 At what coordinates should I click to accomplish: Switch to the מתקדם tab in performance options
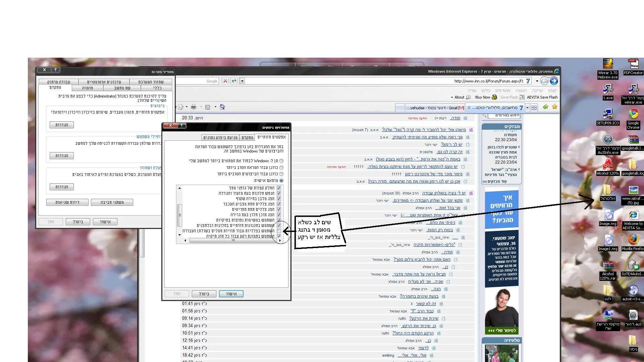248,138
